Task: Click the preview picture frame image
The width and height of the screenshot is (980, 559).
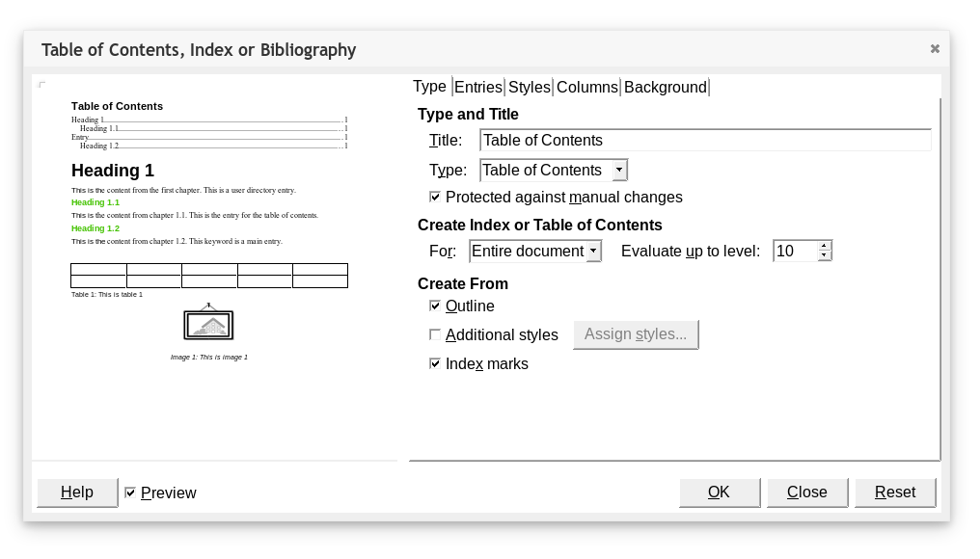Action: coord(208,322)
